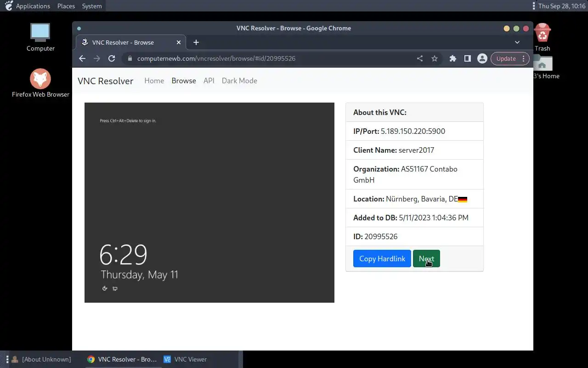This screenshot has width=588, height=368.
Task: Open the Places menu
Action: tap(66, 6)
